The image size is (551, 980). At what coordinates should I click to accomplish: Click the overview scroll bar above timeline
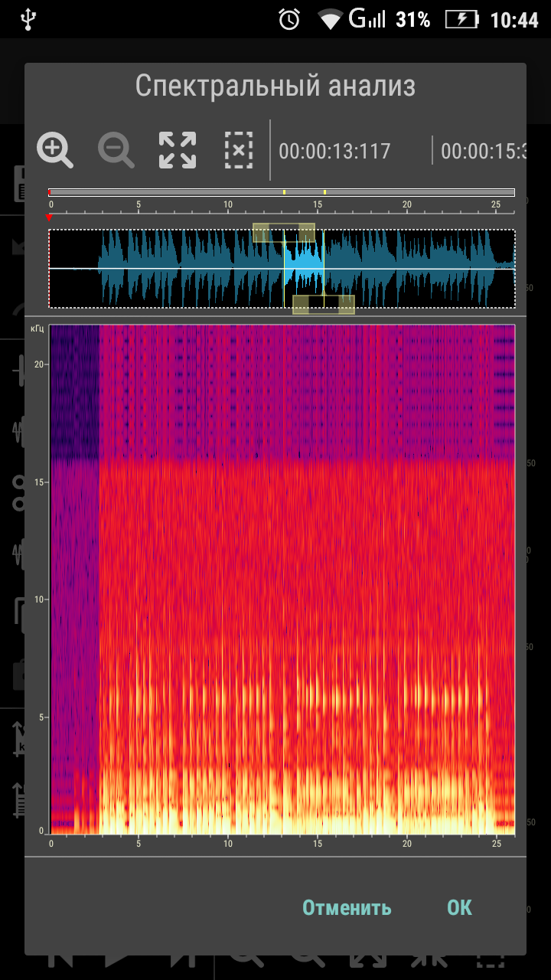coord(282,192)
